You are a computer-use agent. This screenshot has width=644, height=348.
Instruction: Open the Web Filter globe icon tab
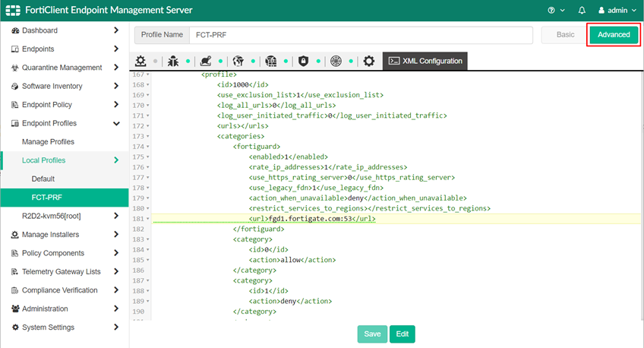click(x=238, y=61)
